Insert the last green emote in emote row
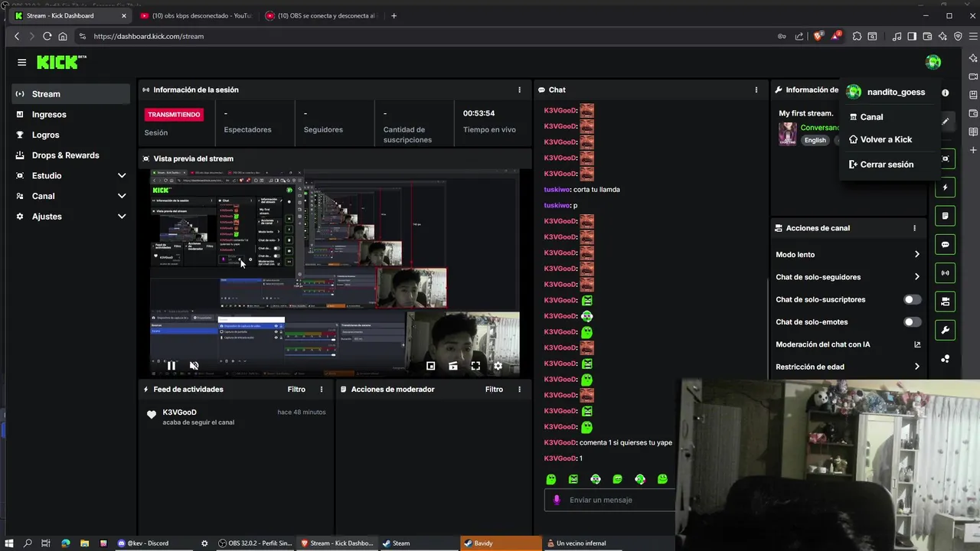Screen dimensions: 980x551 tap(662, 479)
